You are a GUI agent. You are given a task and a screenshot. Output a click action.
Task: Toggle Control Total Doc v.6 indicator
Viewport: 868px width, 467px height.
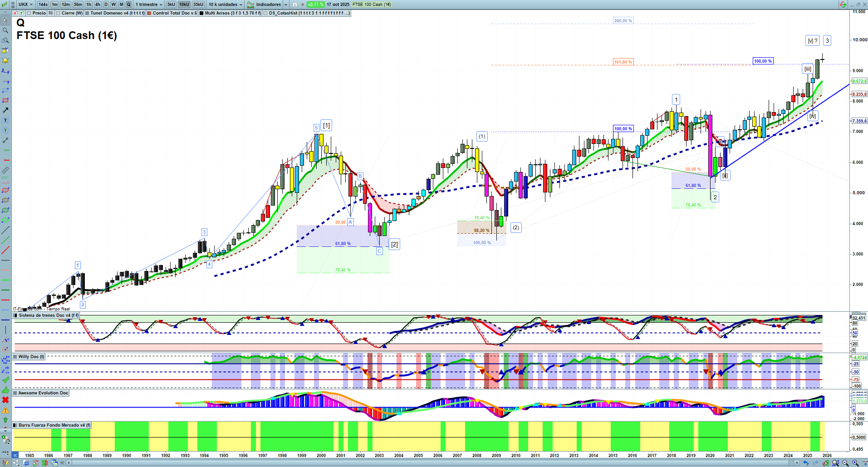(x=149, y=13)
